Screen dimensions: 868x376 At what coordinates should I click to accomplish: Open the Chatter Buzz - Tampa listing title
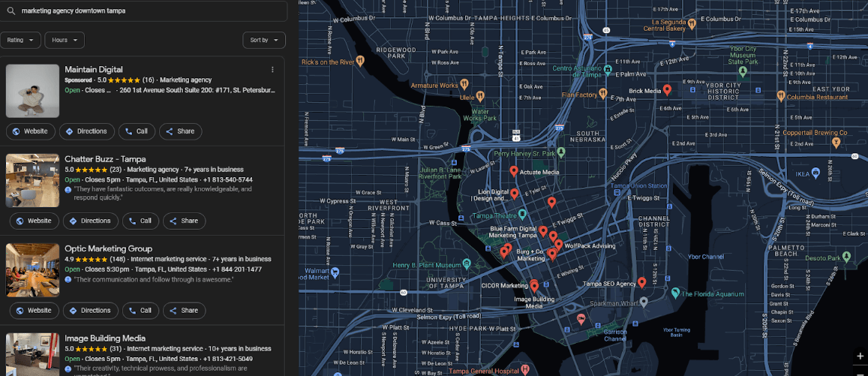point(105,159)
